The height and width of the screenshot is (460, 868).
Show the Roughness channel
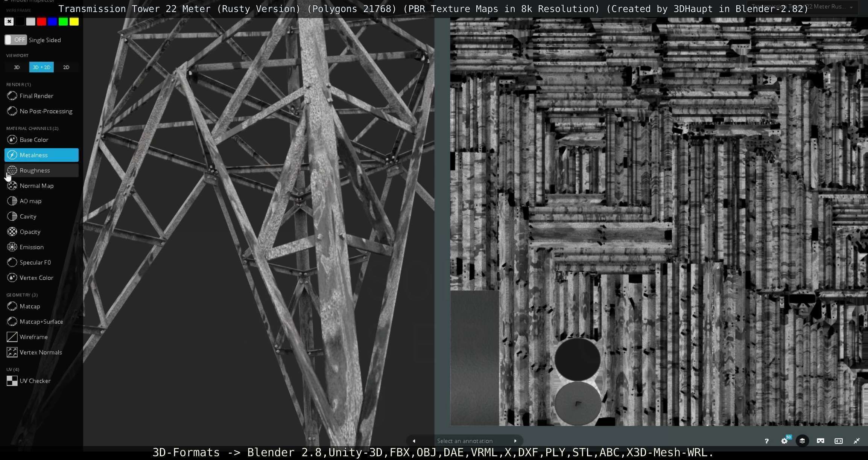point(41,171)
